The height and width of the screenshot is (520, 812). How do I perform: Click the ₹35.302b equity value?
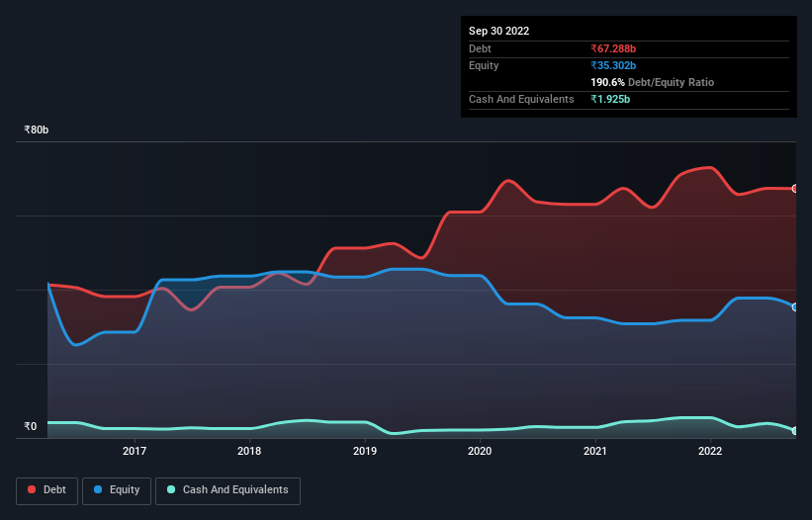click(613, 65)
